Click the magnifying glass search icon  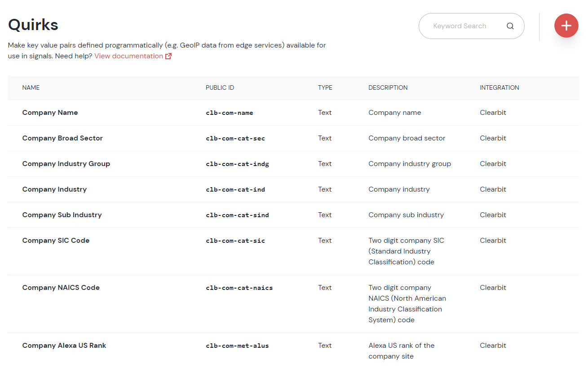coord(510,26)
